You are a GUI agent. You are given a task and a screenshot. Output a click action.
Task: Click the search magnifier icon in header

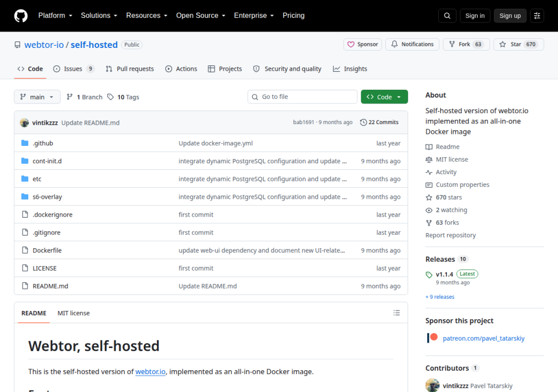[447, 16]
